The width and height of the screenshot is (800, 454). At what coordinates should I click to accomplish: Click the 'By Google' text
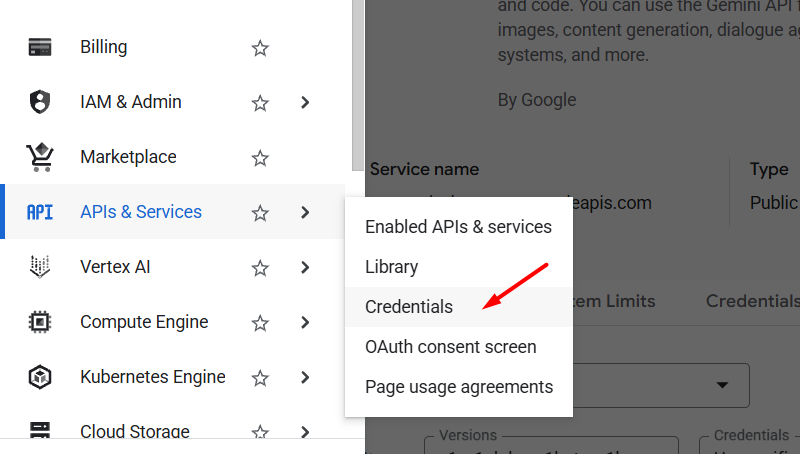click(x=537, y=100)
